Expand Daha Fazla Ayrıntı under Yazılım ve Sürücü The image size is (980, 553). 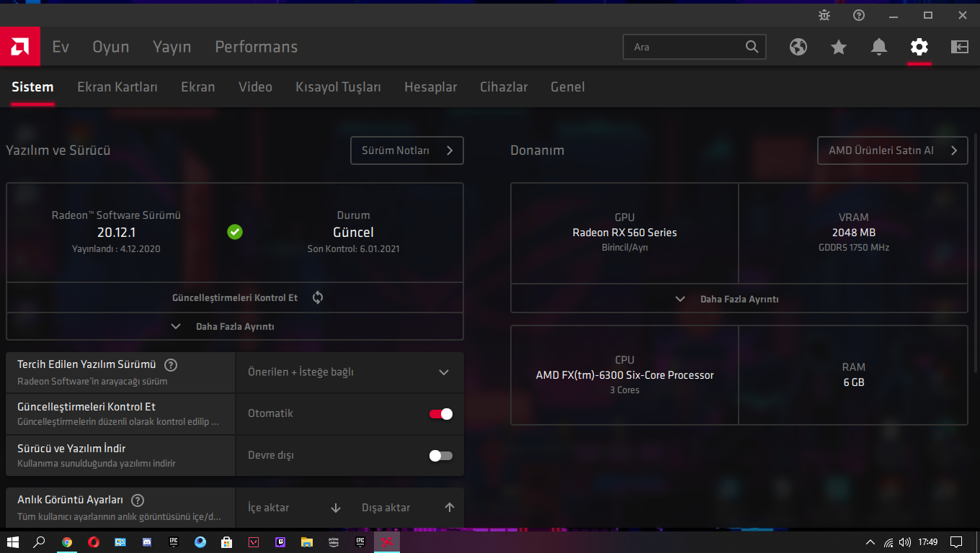235,326
